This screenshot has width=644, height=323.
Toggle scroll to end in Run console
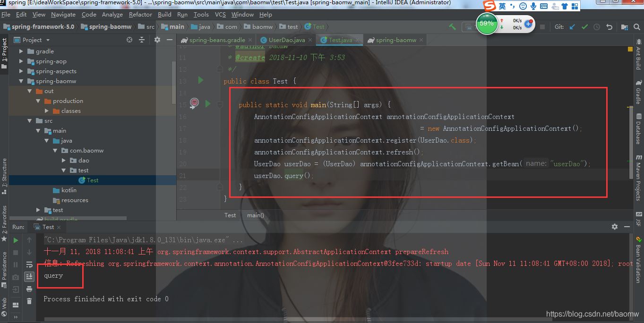point(29,276)
